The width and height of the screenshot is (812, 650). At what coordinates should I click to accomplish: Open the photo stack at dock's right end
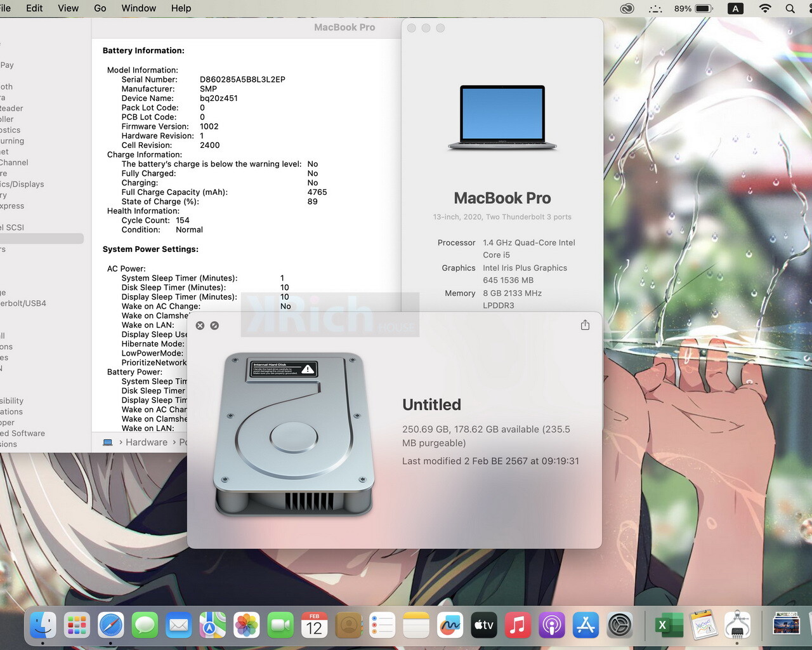click(786, 624)
